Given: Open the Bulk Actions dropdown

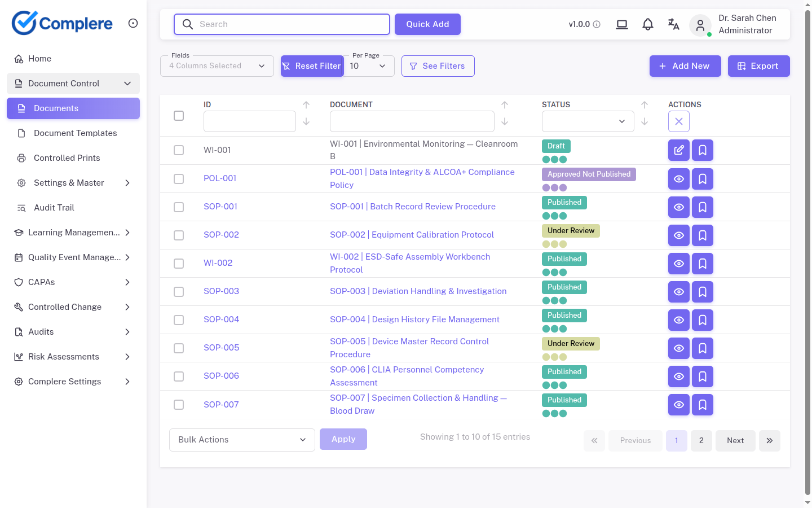Looking at the screenshot, I should pyautogui.click(x=242, y=440).
